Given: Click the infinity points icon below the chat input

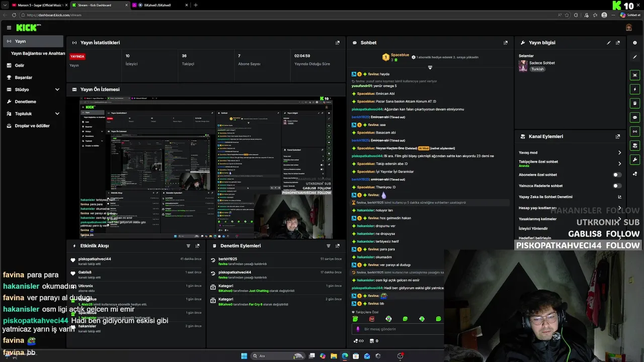Looking at the screenshot, I should click(359, 341).
